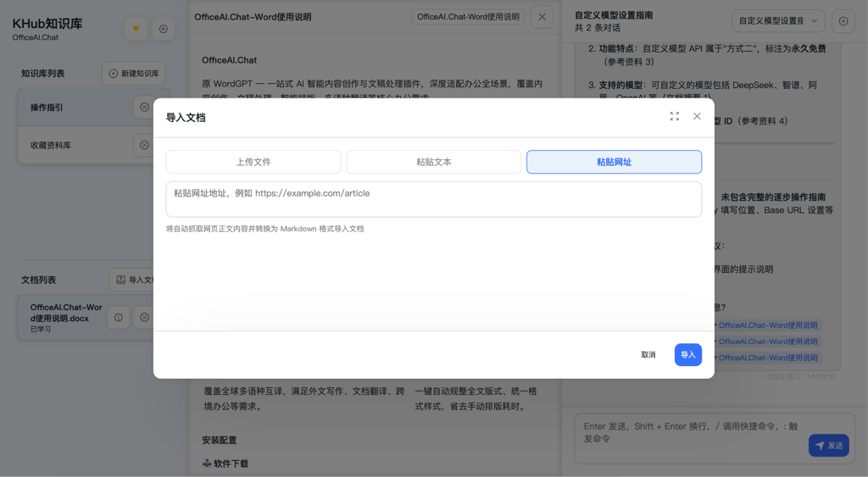Show info for OfficeAI.Chat-Word使用说明.docx
Image resolution: width=868 pixels, height=477 pixels.
tap(119, 318)
